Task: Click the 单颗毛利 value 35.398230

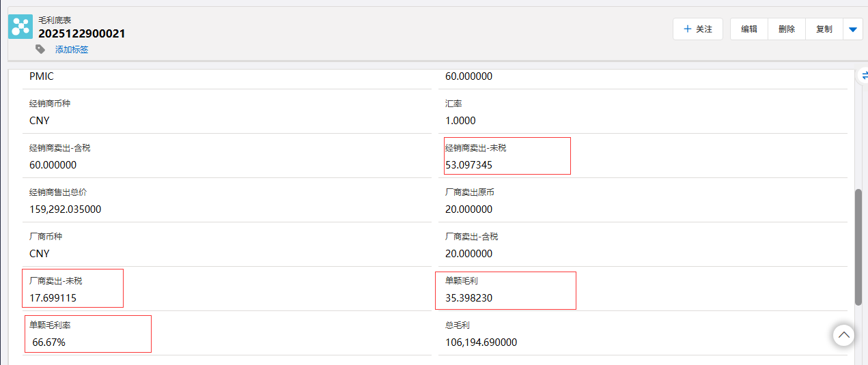Action: pos(468,298)
